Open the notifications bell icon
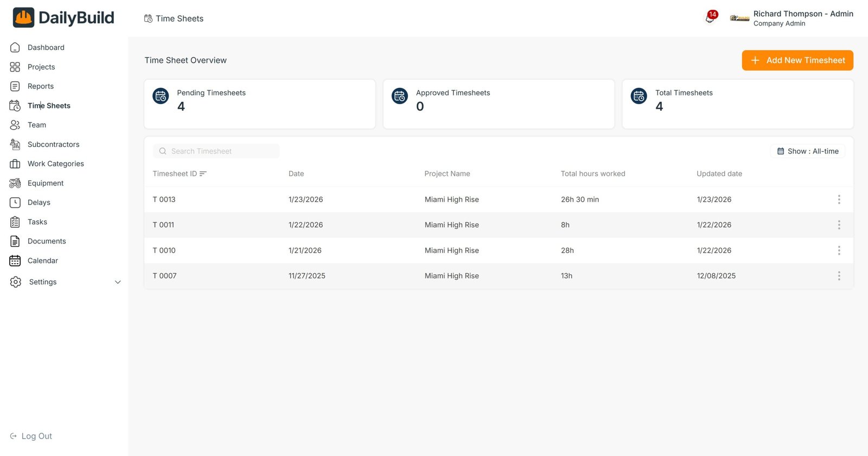Viewport: 868px width, 456px height. pos(710,18)
